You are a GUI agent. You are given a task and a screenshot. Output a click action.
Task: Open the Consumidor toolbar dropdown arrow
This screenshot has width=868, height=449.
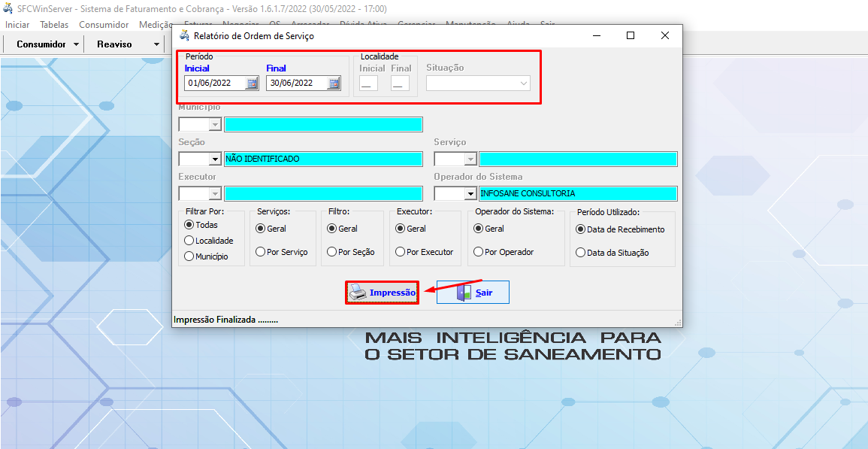(x=76, y=44)
